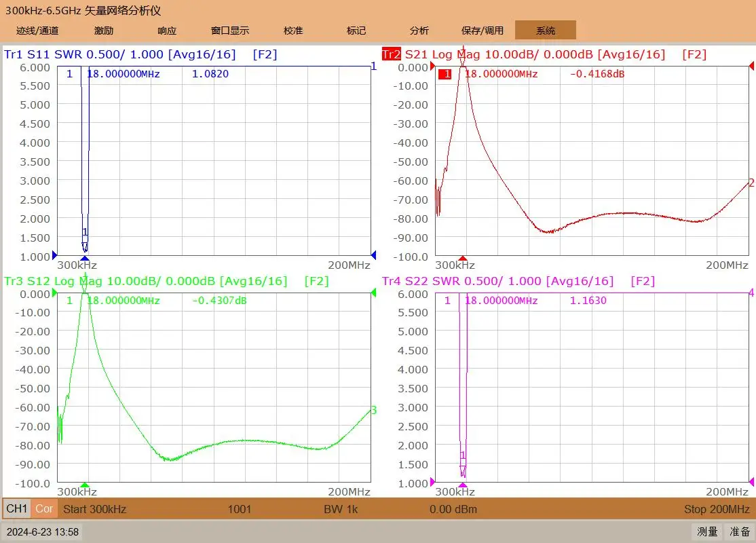The image size is (756, 543).
Task: Click the green reference arrow at 0.000 on the S12 plot
Action: [54, 293]
